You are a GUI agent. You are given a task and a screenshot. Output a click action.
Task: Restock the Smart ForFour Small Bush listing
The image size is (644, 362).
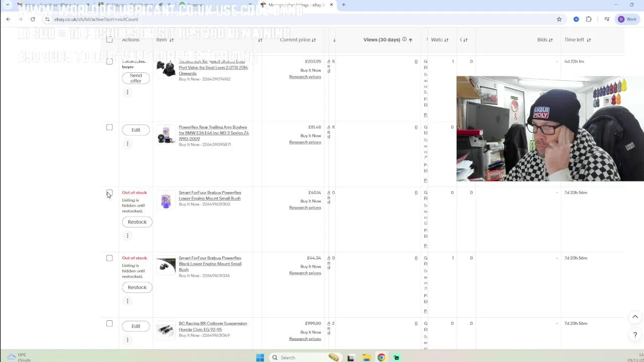[x=137, y=222]
